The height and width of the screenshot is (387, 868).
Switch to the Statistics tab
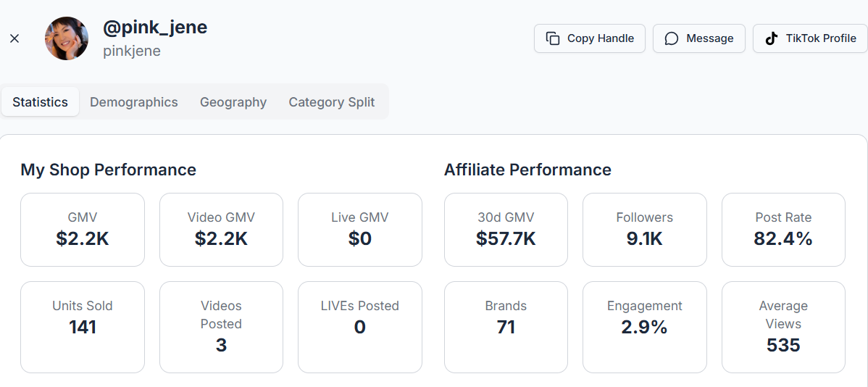point(41,102)
